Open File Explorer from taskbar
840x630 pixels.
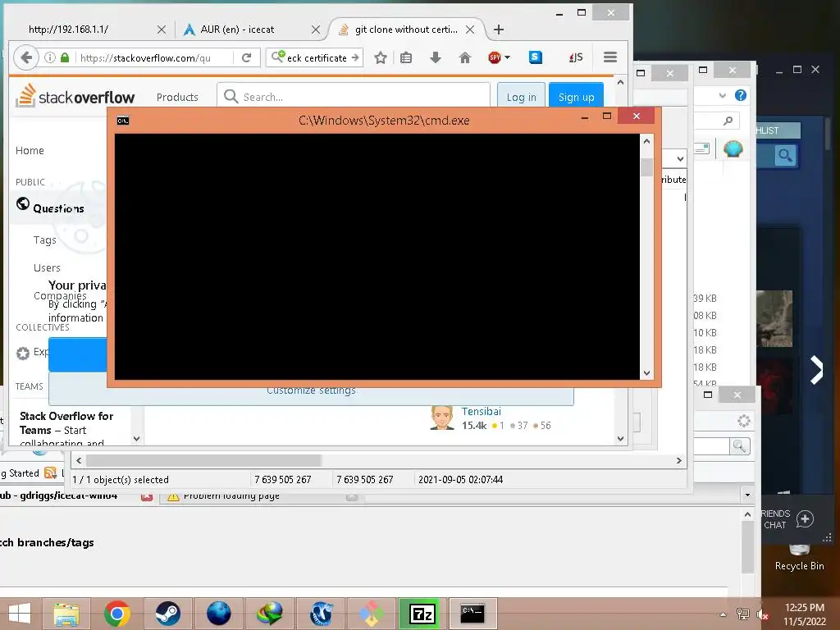[66, 614]
